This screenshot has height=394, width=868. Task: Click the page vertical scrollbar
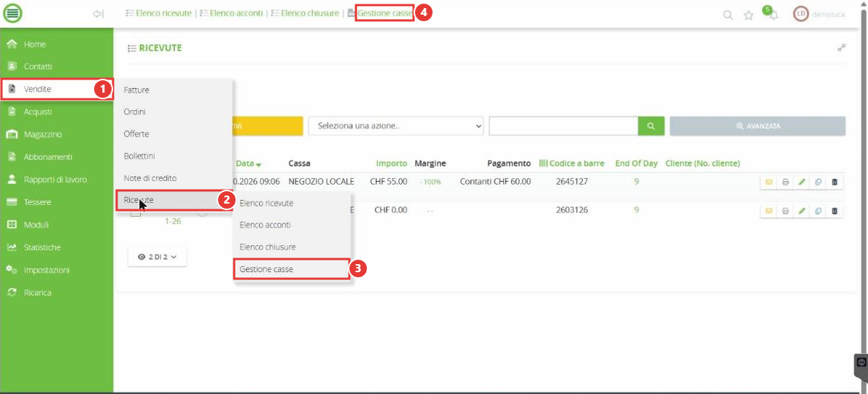865,182
